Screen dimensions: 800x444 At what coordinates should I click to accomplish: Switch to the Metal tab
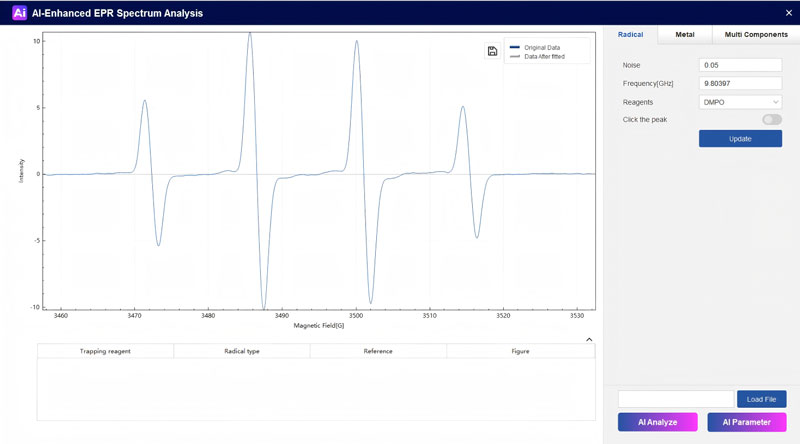point(685,34)
